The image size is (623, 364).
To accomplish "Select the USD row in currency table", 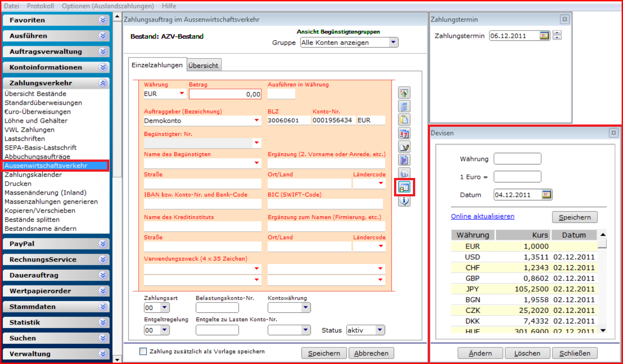I will click(x=524, y=257).
